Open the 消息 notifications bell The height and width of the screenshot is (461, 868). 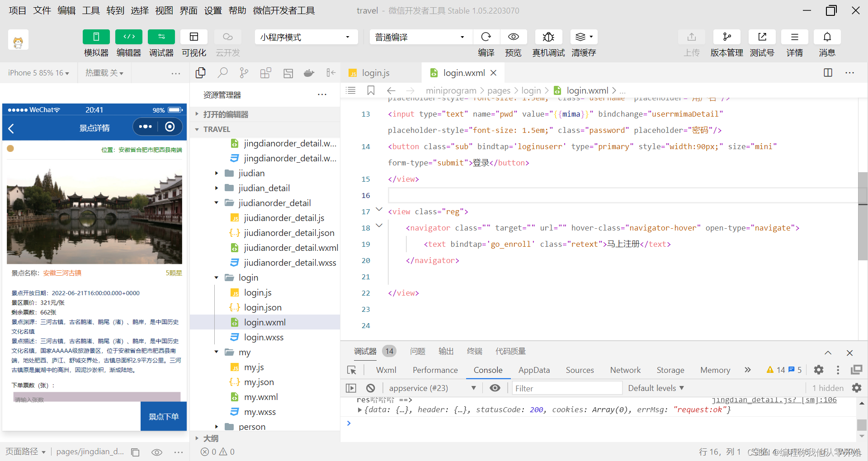tap(827, 37)
